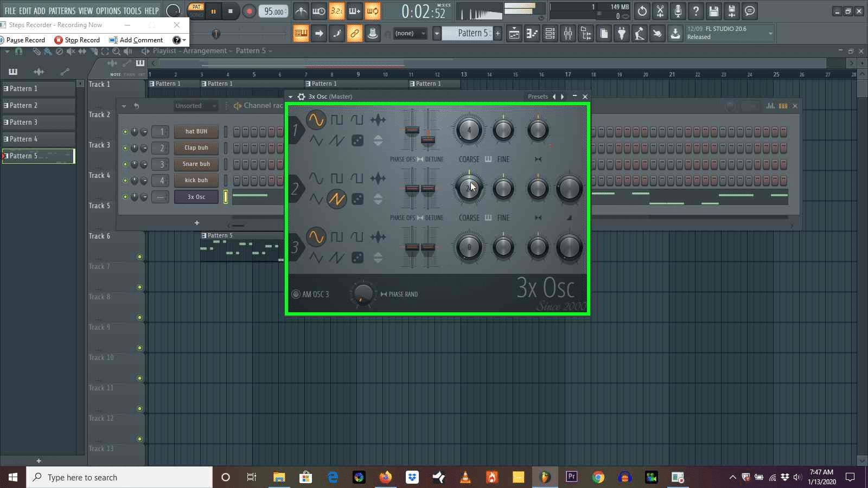Open the Playlist view from toolbar
This screenshot has height=488, width=868.
tap(514, 34)
